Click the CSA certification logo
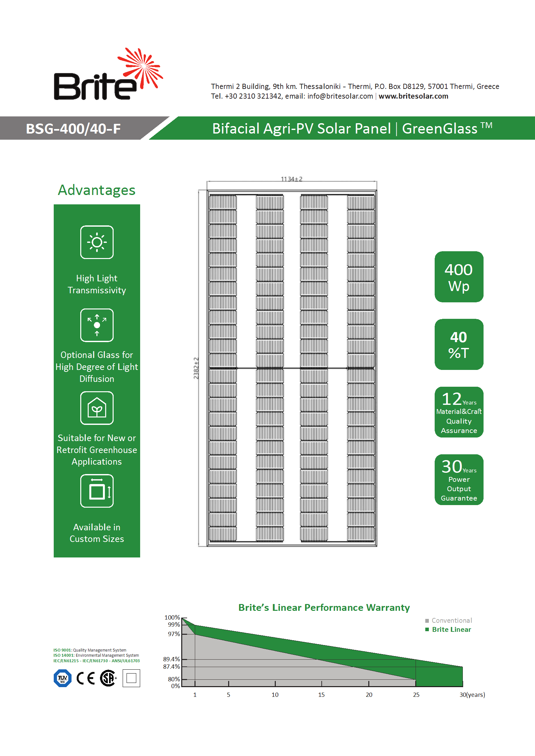The height and width of the screenshot is (756, 535). (108, 678)
